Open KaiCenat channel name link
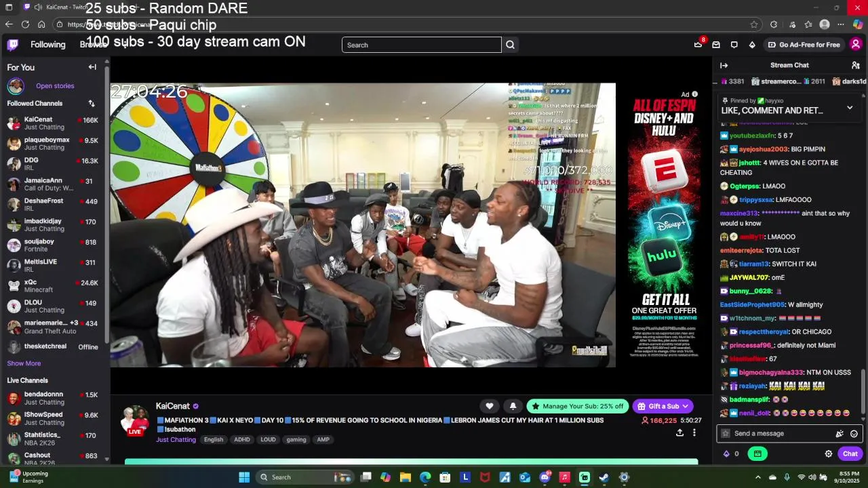868x488 pixels. 173,406
